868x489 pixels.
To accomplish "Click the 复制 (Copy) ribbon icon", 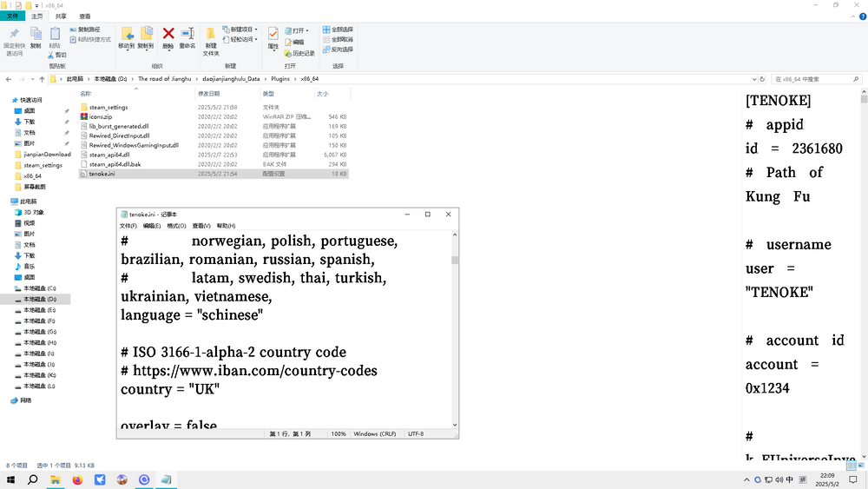I will [x=36, y=35].
